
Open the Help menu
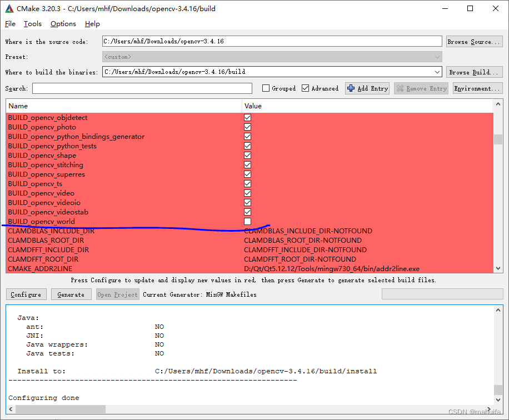92,24
